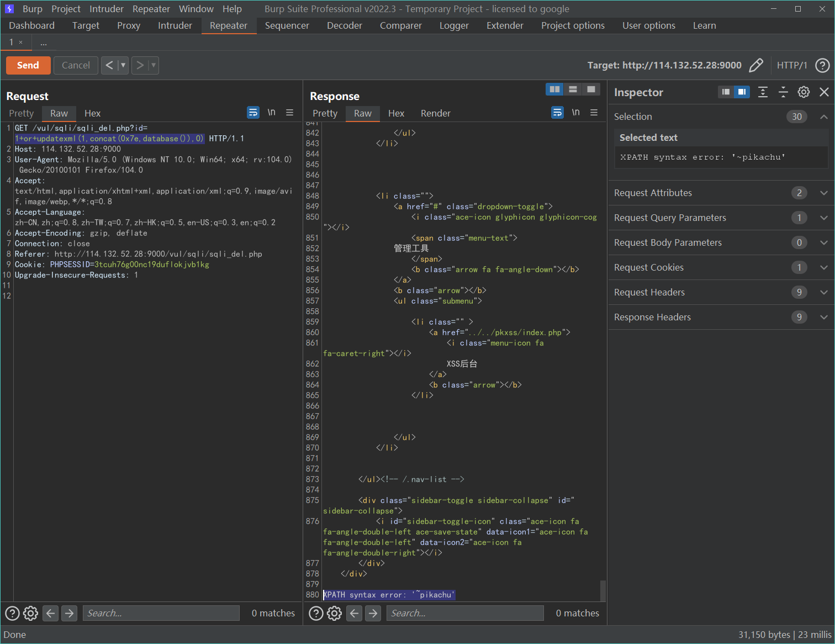Open the Project menu
This screenshot has height=644, width=835.
click(66, 9)
